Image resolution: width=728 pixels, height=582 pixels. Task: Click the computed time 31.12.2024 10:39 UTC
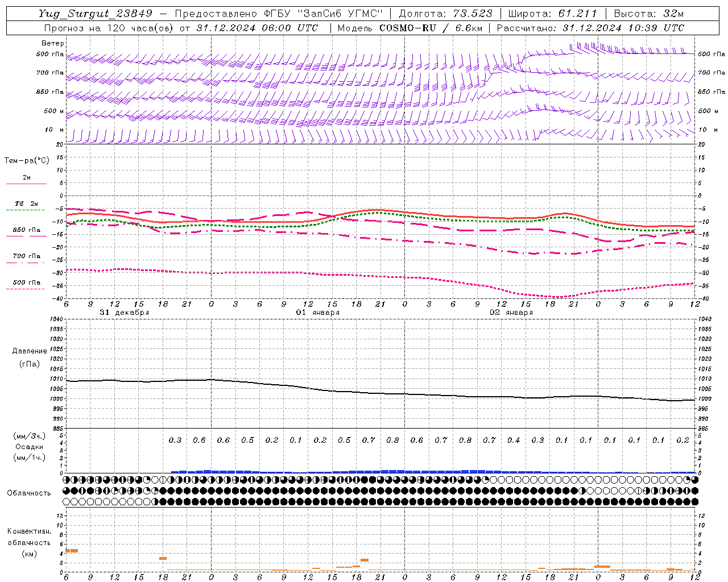point(623,28)
